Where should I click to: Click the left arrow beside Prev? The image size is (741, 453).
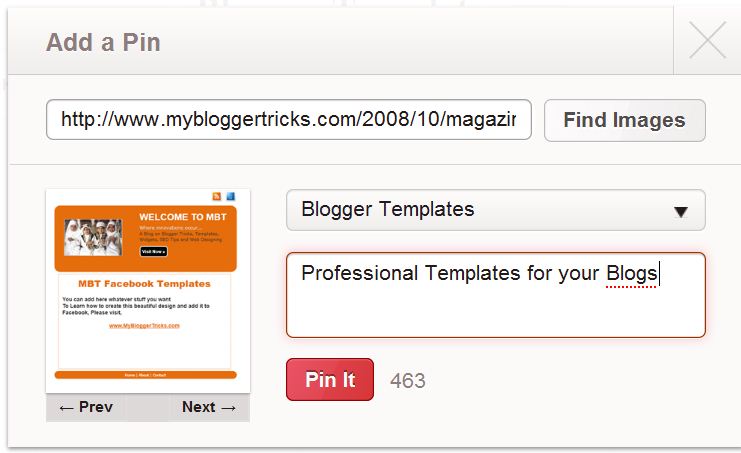67,408
